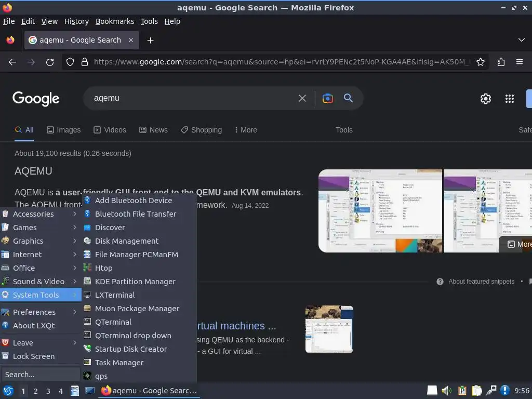Expand the Internet submenu
The image size is (532, 399).
tap(41, 255)
